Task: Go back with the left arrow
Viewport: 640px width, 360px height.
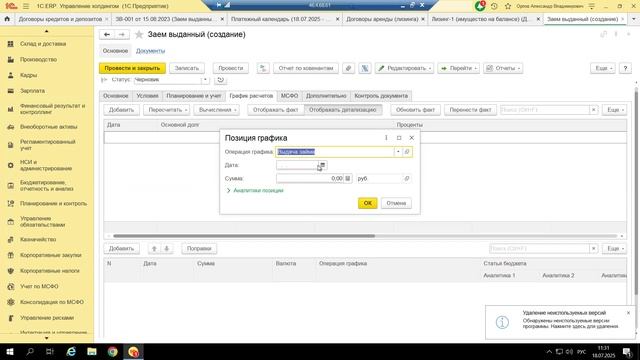Action: pyautogui.click(x=107, y=35)
